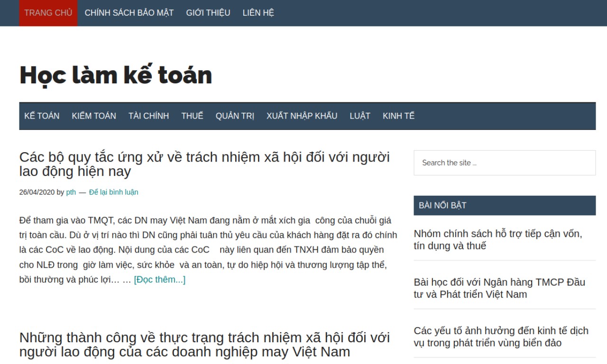This screenshot has height=364, width=607.
Task: Open the LUẬT category
Action: pyautogui.click(x=360, y=116)
